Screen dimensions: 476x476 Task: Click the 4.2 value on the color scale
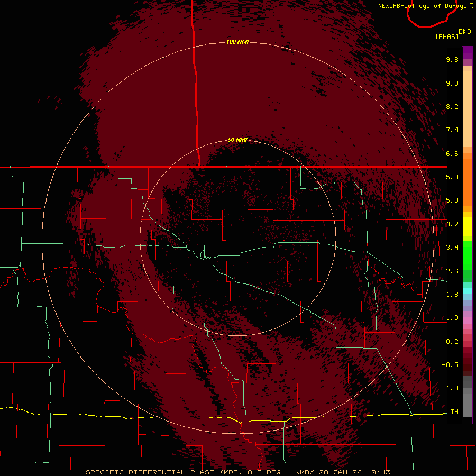(452, 224)
